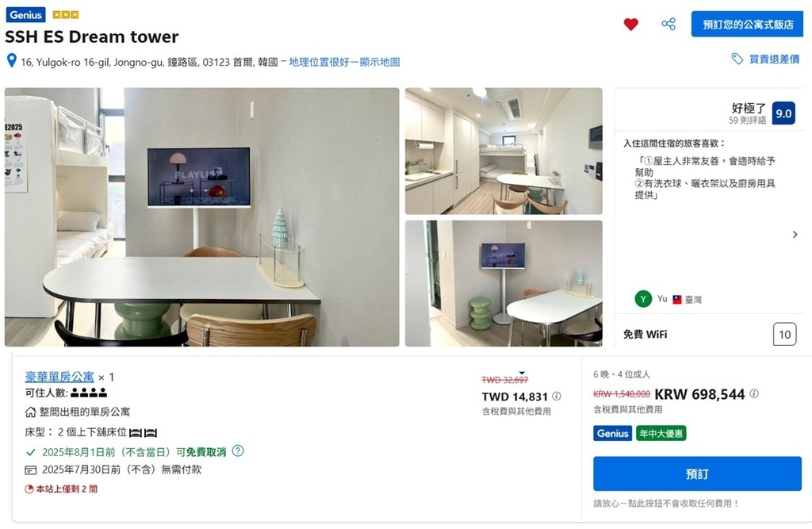The width and height of the screenshot is (812, 529).
Task: Click the price tag icon near 買貴退差價
Action: pyautogui.click(x=737, y=59)
